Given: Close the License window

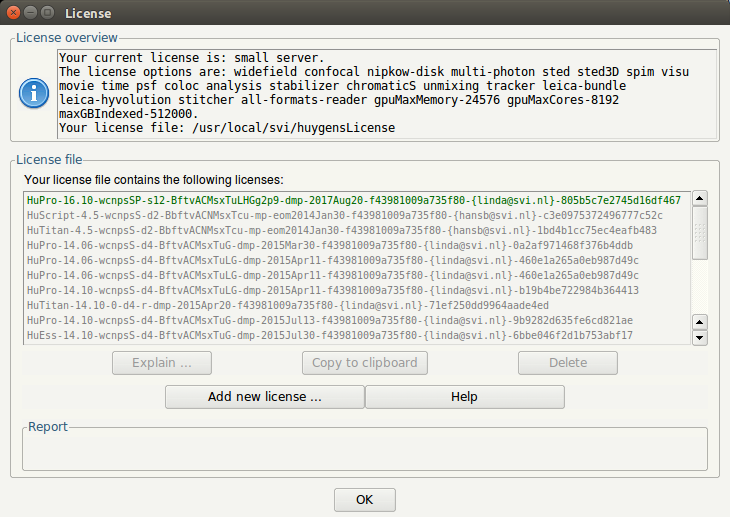Looking at the screenshot, I should point(13,14).
